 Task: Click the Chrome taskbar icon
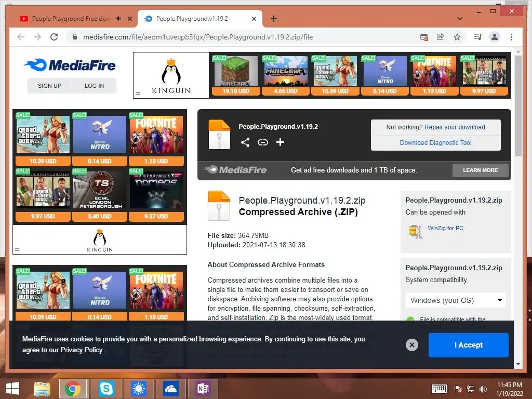[x=73, y=389]
